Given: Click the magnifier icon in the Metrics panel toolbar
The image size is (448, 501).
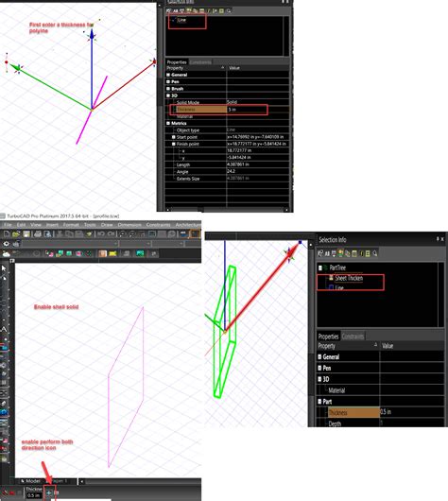Looking at the screenshot, I should [x=229, y=10].
